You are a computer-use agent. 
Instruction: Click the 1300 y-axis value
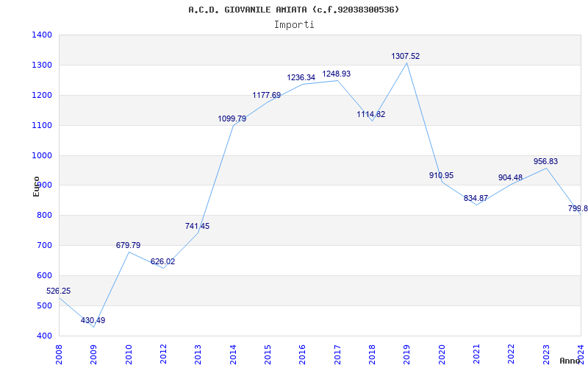(42, 65)
